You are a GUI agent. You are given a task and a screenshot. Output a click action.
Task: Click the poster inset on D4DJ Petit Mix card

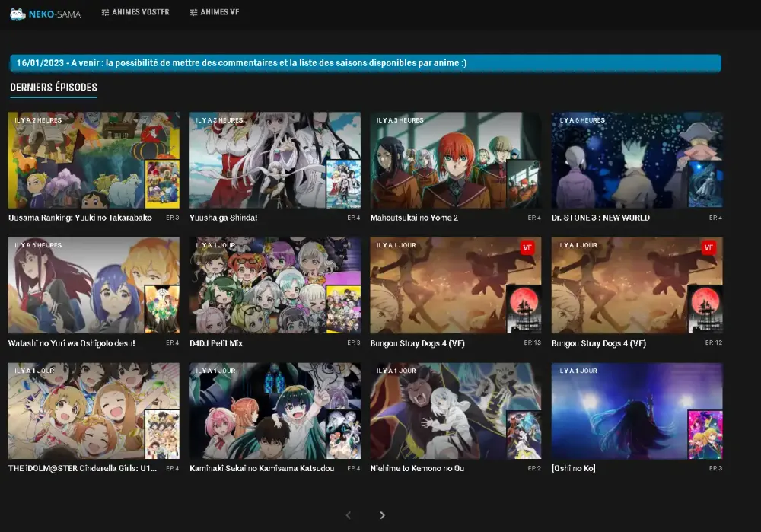pos(343,309)
